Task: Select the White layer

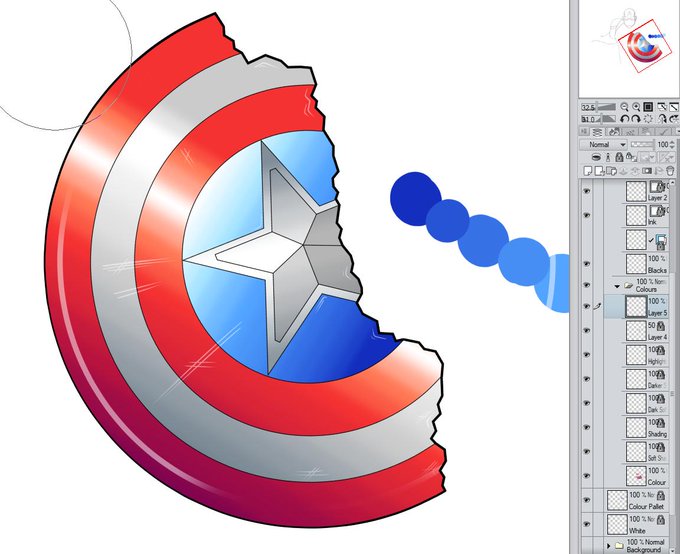Action: click(x=636, y=524)
